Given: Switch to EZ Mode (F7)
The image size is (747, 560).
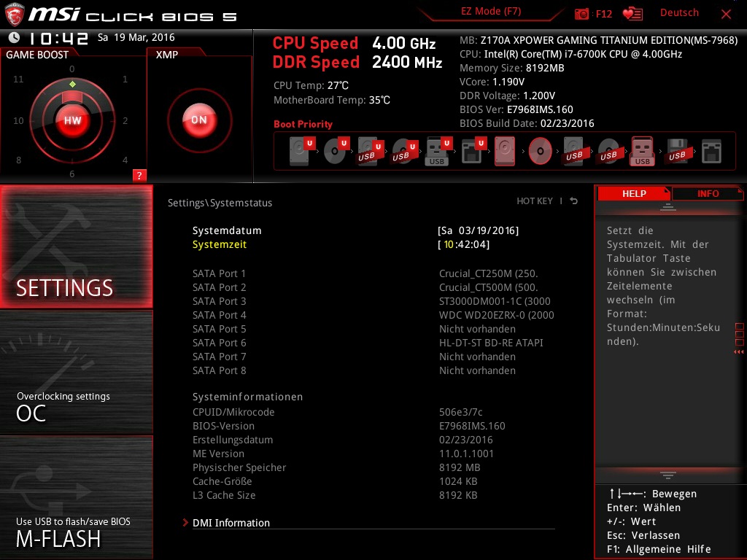Looking at the screenshot, I should click(491, 11).
